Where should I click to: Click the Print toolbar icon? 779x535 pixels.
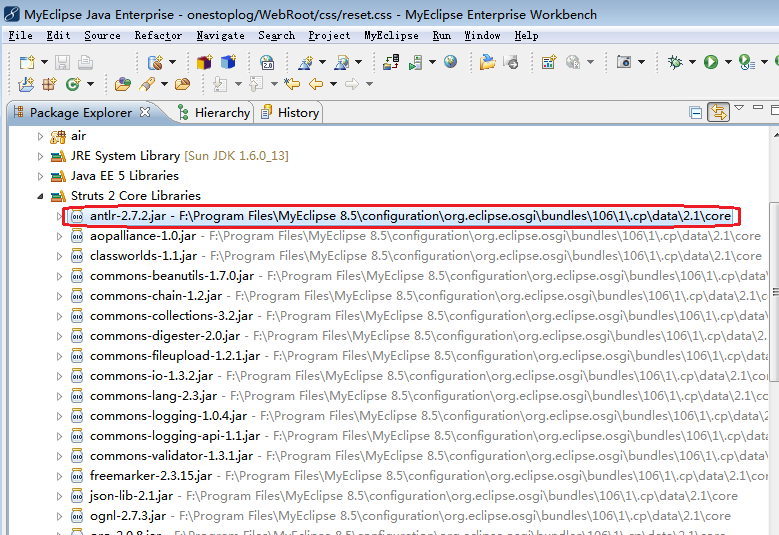[85, 62]
